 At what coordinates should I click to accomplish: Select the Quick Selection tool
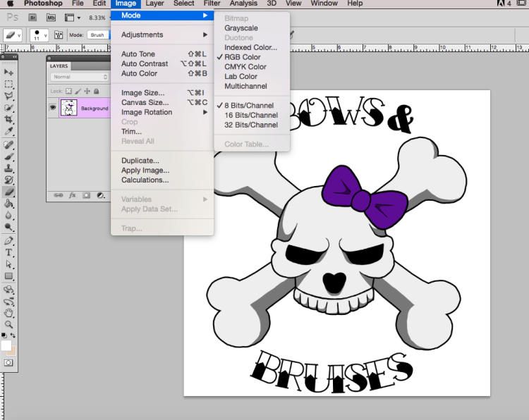point(8,108)
